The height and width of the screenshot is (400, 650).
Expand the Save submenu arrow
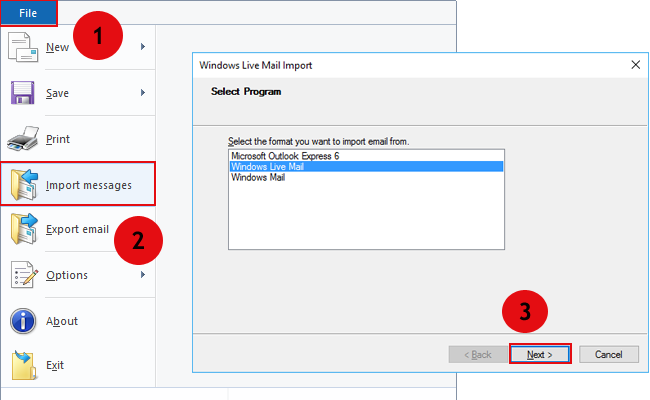(x=143, y=92)
